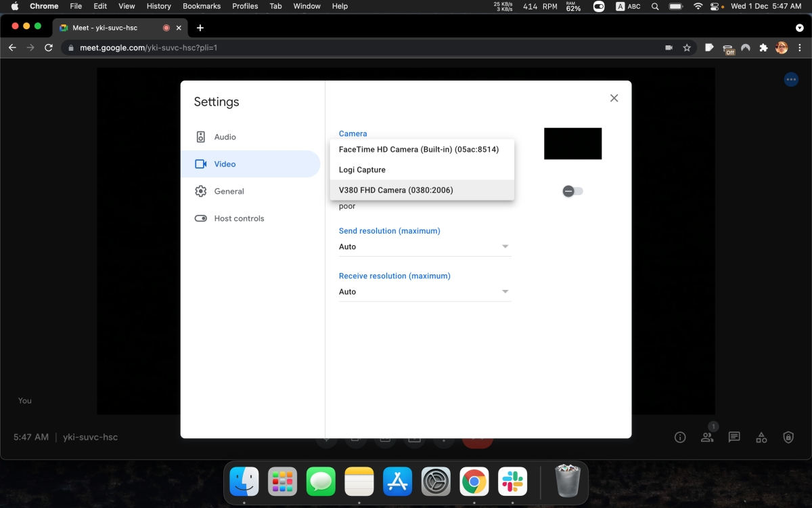812x508 pixels.
Task: Open Finder from the Dock
Action: 244,482
